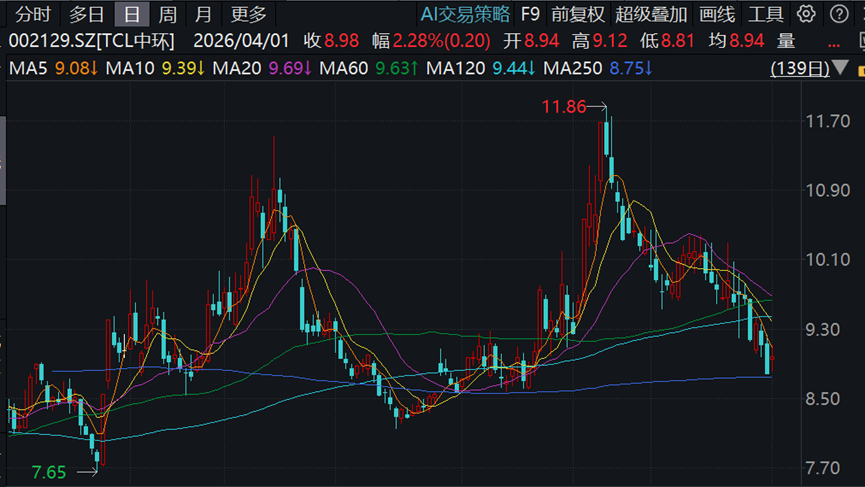Expand the (139日) range dropdown triangle
Viewport: 865px width, 487px height.
840,68
